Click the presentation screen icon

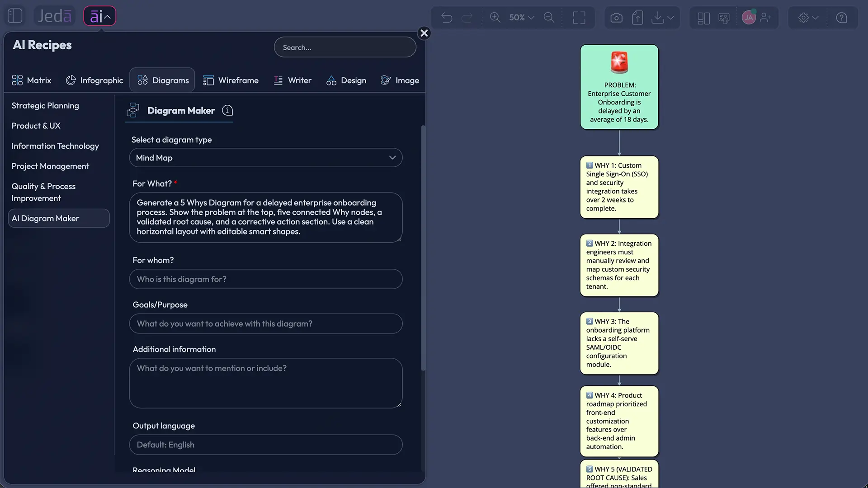click(x=724, y=18)
